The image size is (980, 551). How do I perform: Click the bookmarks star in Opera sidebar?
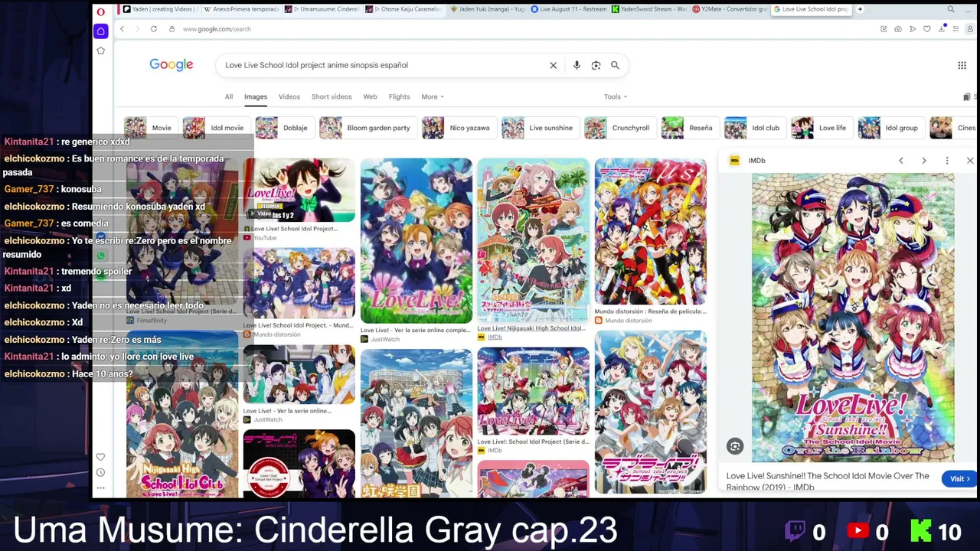[100, 51]
